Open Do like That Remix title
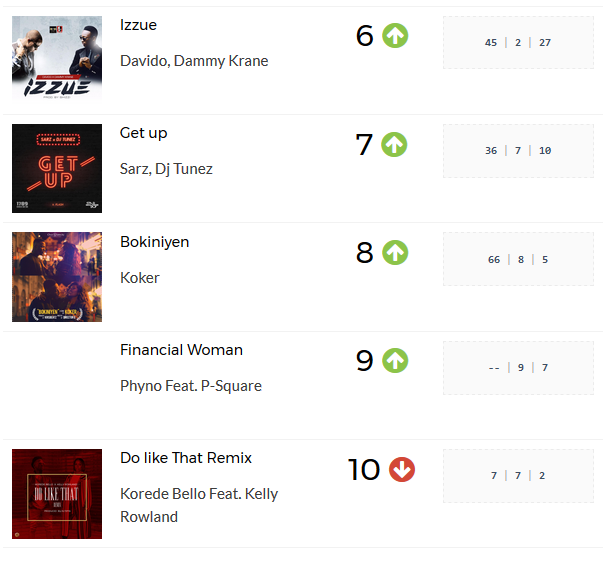 (x=186, y=458)
